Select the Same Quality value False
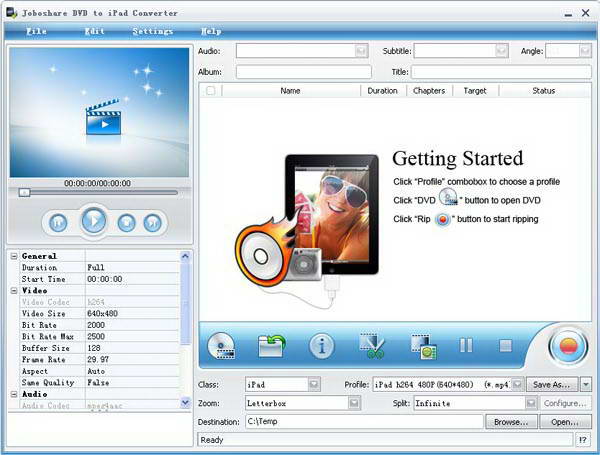600x455 pixels. click(132, 382)
